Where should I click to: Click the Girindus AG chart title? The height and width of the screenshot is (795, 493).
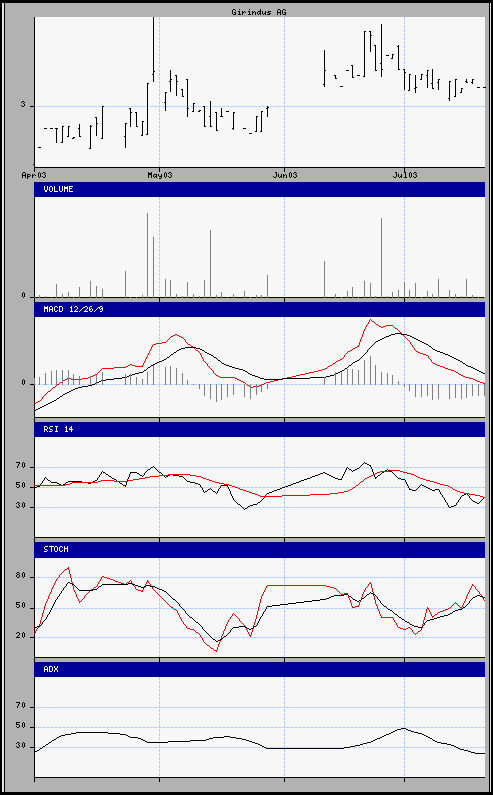tap(261, 11)
